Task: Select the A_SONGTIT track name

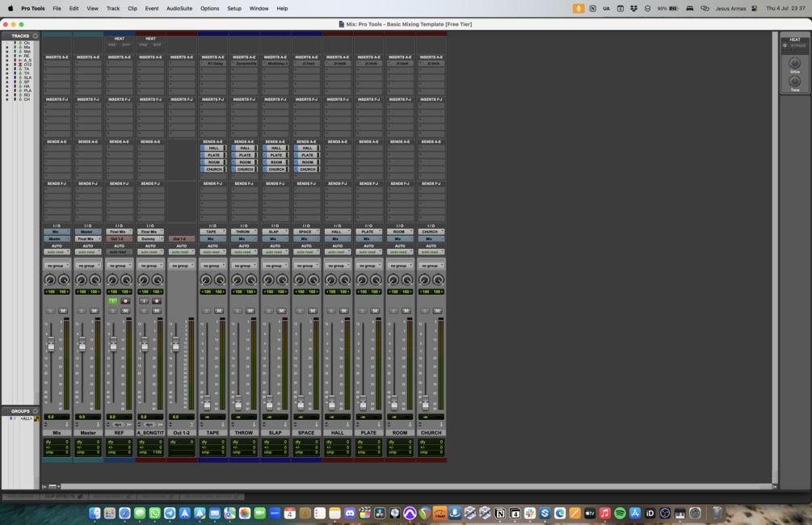Action: pyautogui.click(x=150, y=433)
